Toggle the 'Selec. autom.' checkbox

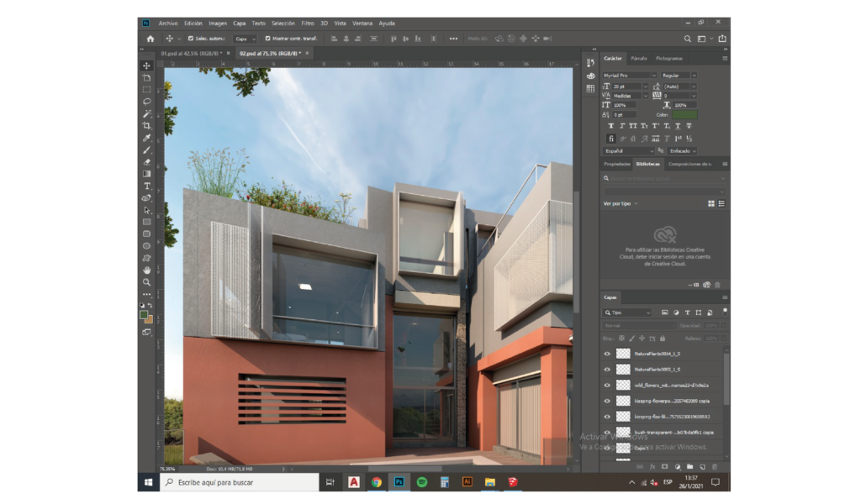191,39
